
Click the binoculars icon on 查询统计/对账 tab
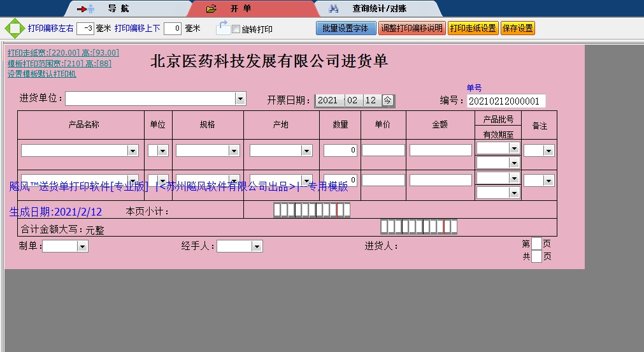tap(334, 9)
